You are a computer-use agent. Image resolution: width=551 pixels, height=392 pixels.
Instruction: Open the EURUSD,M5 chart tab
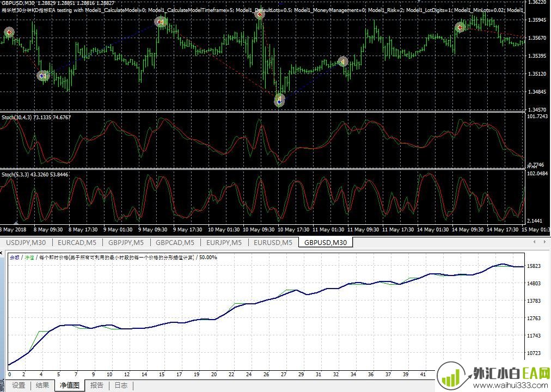coord(273,242)
